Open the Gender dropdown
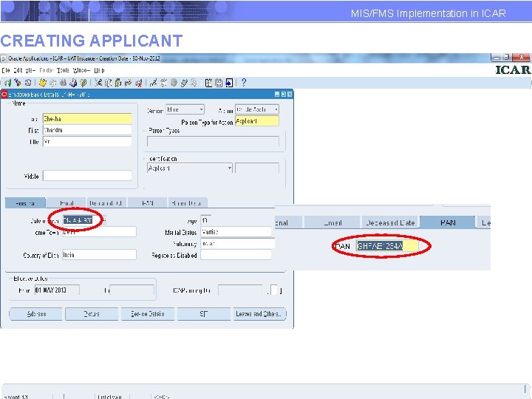The height and width of the screenshot is (399, 532). click(185, 109)
